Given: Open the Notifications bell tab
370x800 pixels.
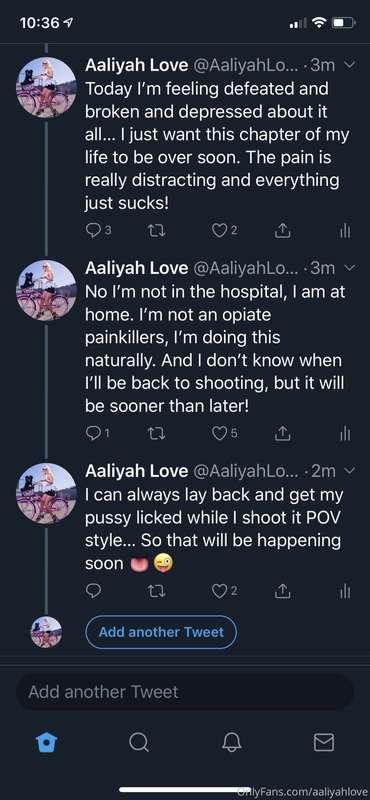Looking at the screenshot, I should (231, 742).
